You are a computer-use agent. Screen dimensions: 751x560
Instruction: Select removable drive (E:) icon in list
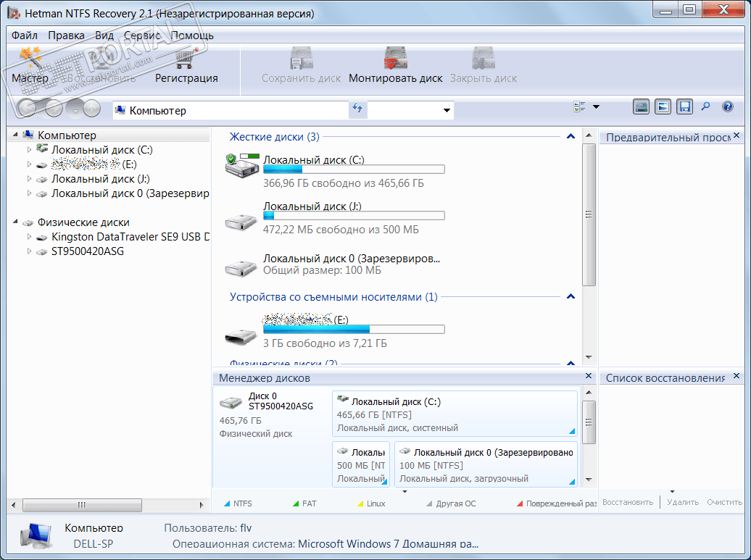(x=241, y=337)
